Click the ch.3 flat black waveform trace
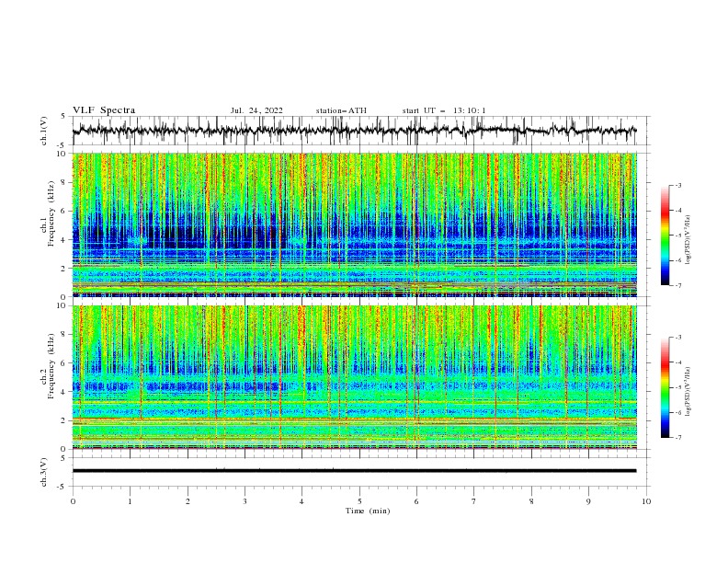 pos(354,471)
